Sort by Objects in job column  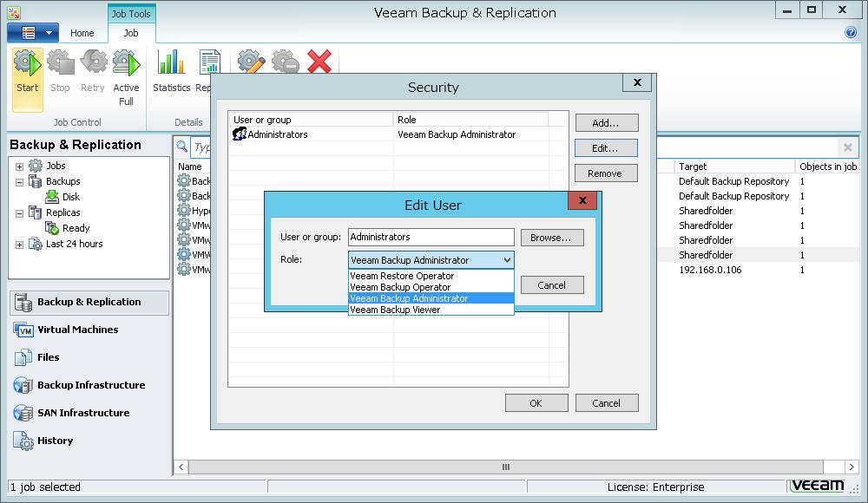click(x=827, y=167)
